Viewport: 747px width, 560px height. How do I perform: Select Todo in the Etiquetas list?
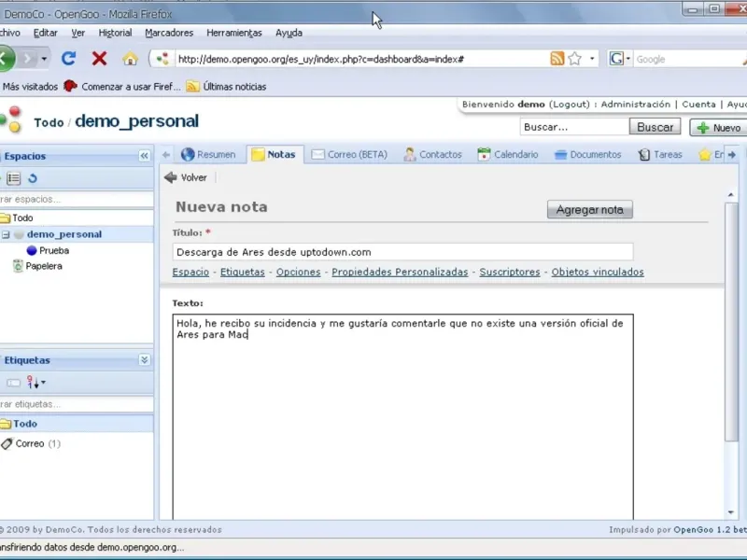25,424
